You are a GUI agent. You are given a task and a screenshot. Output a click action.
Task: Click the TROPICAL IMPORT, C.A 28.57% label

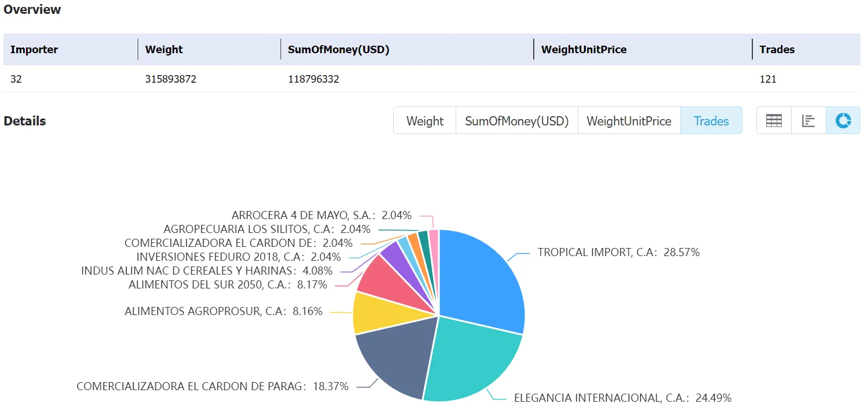pyautogui.click(x=619, y=253)
